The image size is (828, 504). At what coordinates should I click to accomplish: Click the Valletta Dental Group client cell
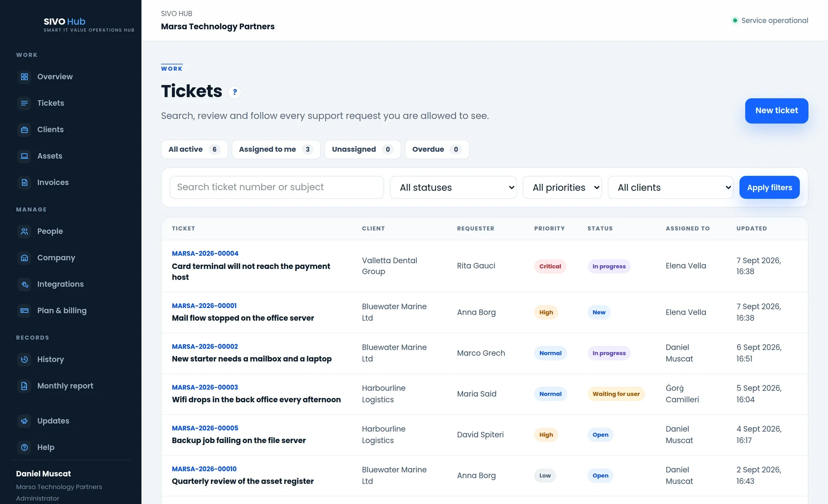[x=389, y=266]
